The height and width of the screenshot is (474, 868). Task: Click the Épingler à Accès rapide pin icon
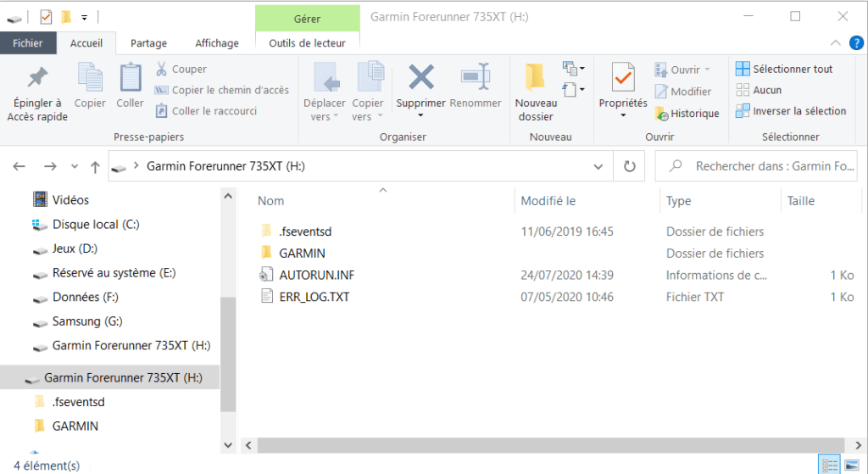pos(37,78)
